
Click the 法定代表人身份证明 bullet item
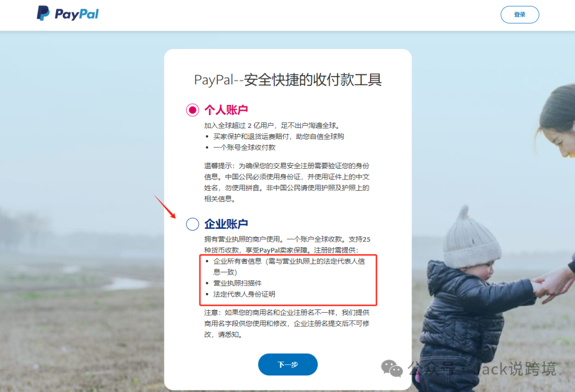pos(244,294)
